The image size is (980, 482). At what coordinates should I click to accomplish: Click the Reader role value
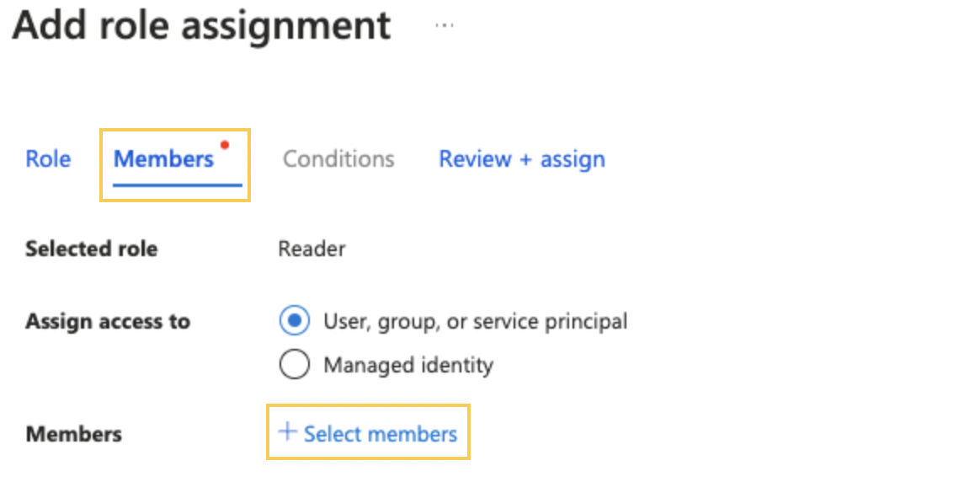point(312,249)
